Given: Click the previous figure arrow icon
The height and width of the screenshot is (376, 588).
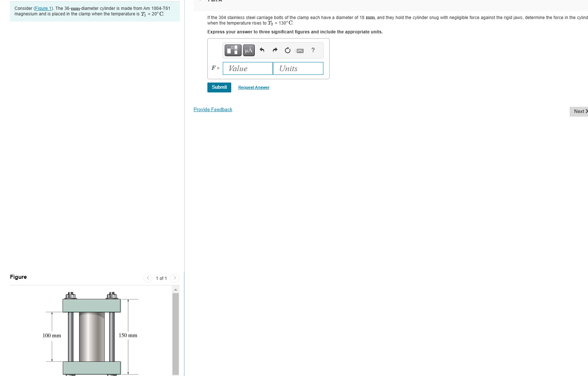Looking at the screenshot, I should click(x=148, y=278).
